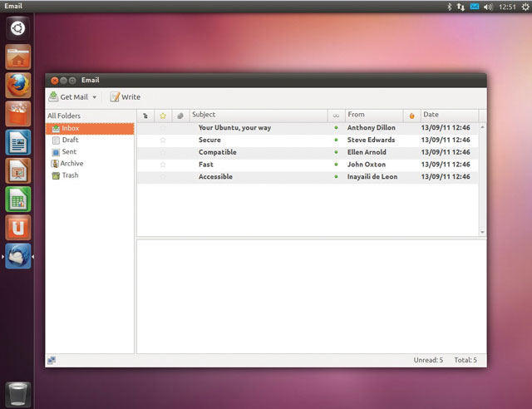Sort by thread column icon

[x=145, y=116]
